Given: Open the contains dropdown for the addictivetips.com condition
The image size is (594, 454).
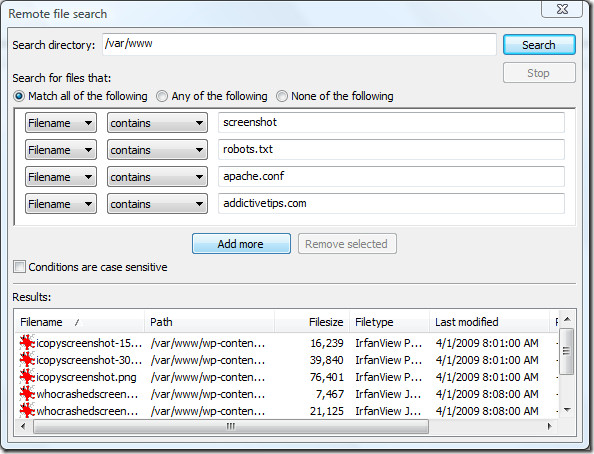Looking at the screenshot, I should [157, 204].
